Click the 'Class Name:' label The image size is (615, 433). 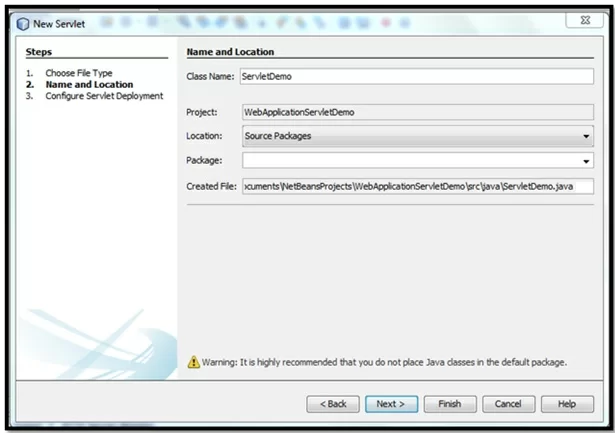coord(210,76)
